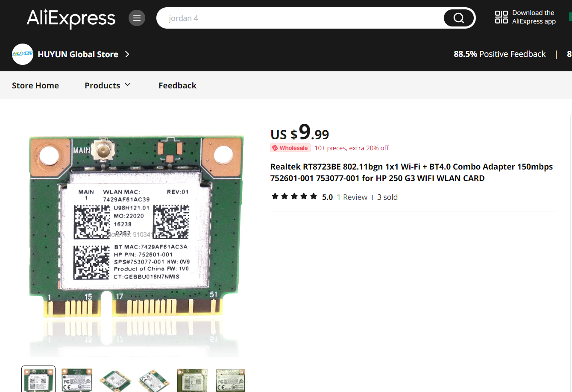Image resolution: width=572 pixels, height=392 pixels.
Task: Click the HUYUN store logo avatar
Action: (x=23, y=54)
